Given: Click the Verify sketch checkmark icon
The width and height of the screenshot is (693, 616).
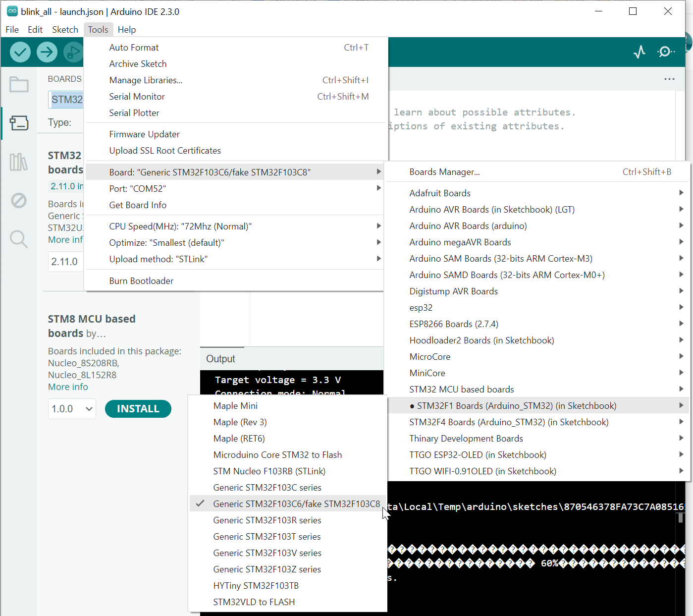Looking at the screenshot, I should coord(20,52).
